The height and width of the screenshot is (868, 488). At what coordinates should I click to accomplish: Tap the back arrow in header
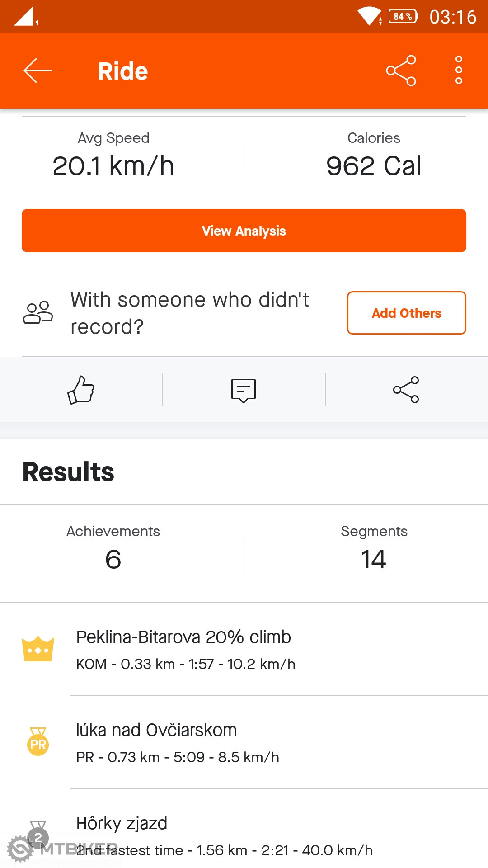(x=38, y=71)
